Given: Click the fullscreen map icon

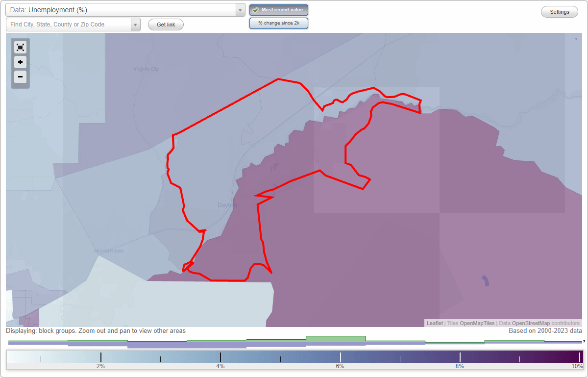Looking at the screenshot, I should click(x=20, y=47).
